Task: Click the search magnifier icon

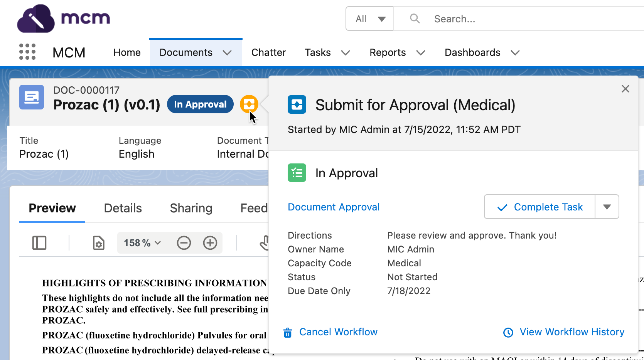Action: (415, 19)
